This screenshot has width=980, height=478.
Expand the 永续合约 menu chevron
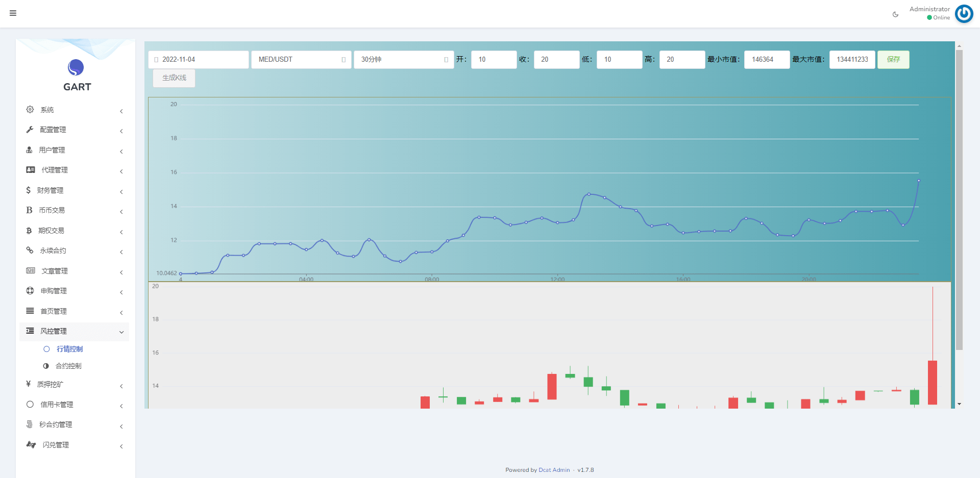pos(121,251)
